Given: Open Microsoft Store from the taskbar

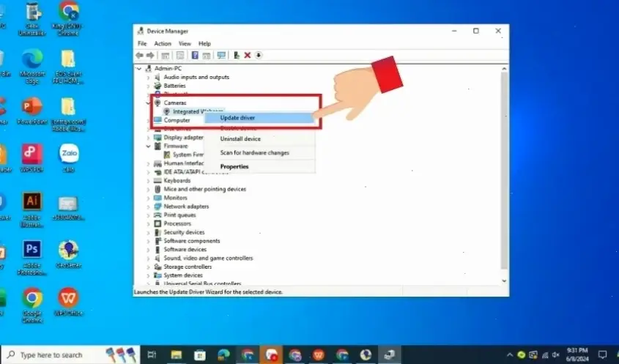Looking at the screenshot, I should (x=200, y=354).
